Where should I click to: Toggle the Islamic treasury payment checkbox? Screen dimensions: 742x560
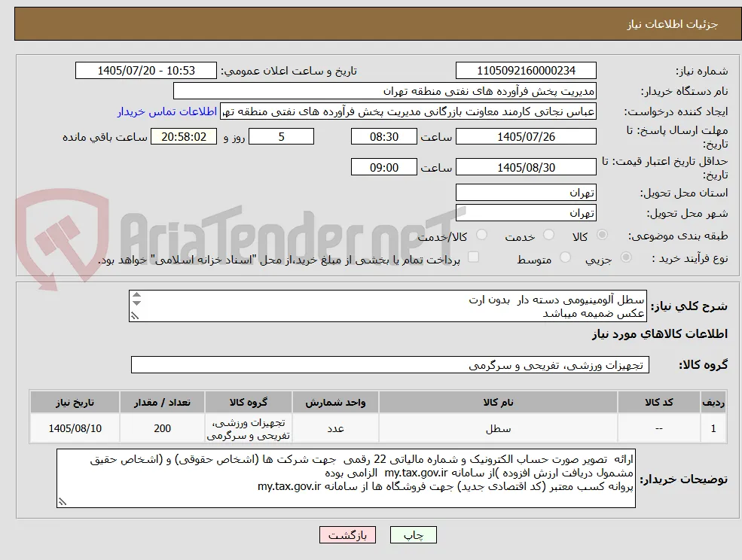coord(473,257)
